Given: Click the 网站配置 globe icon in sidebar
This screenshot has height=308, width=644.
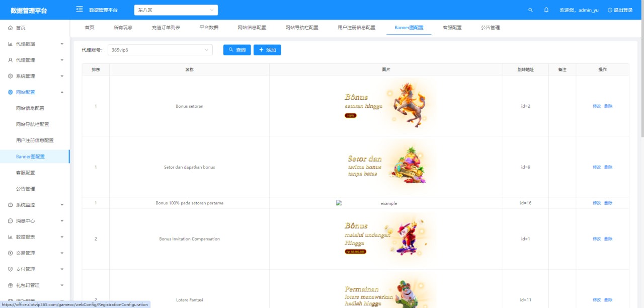Looking at the screenshot, I should pyautogui.click(x=11, y=92).
